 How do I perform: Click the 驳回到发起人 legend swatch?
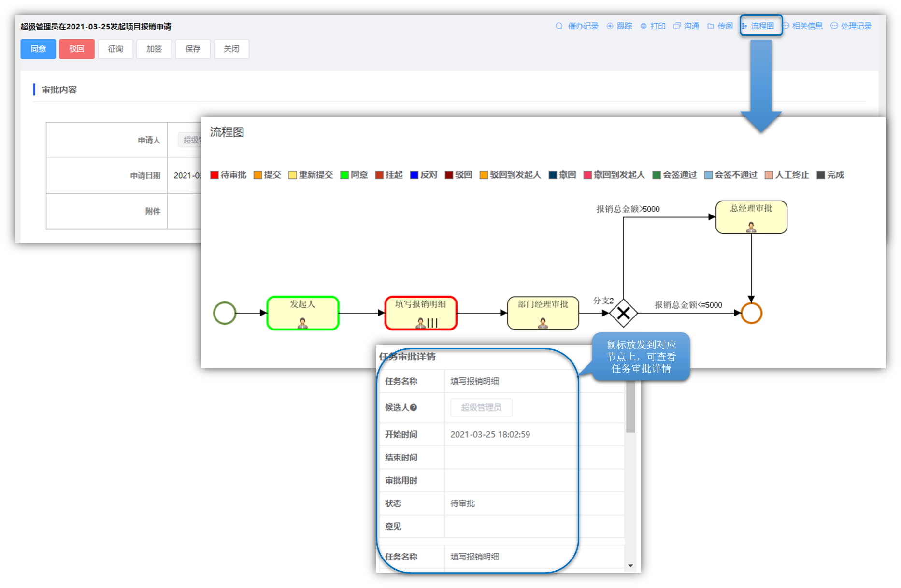[x=484, y=175]
